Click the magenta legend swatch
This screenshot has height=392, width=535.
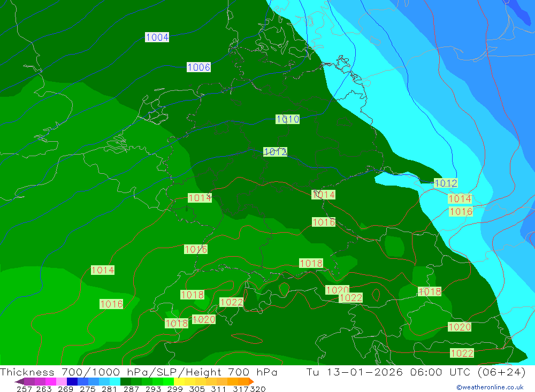[50, 381]
